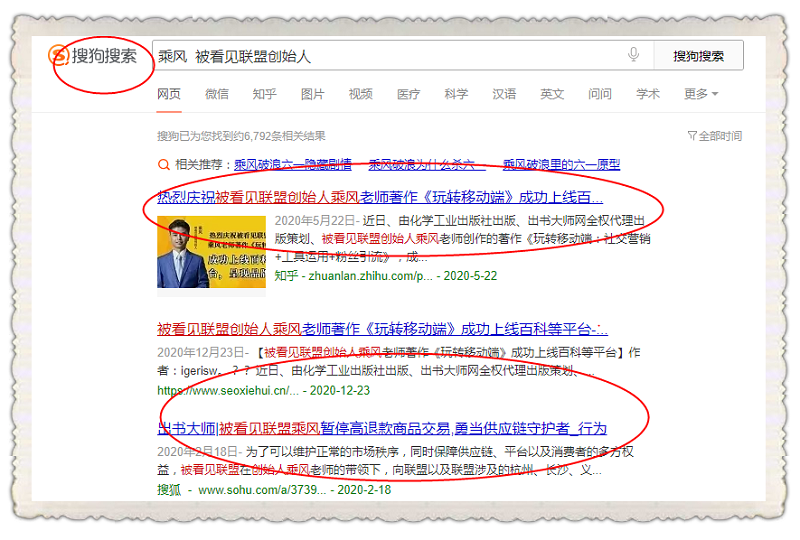The image size is (800, 540).
Task: Click the microphone voice search icon
Action: (633, 55)
